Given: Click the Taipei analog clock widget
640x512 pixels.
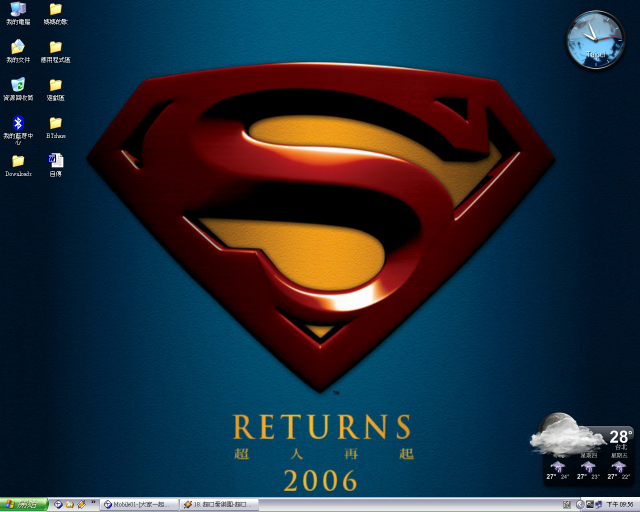Looking at the screenshot, I should click(596, 40).
